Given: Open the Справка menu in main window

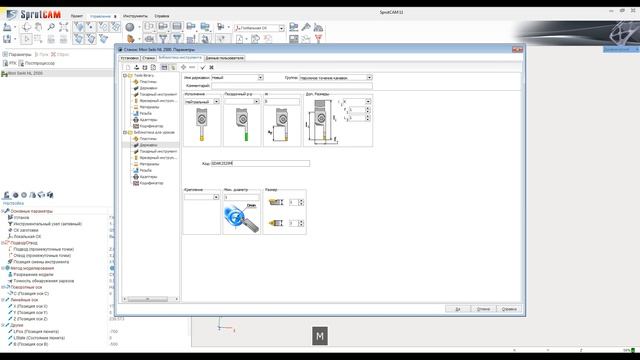Looking at the screenshot, I should 162,16.
